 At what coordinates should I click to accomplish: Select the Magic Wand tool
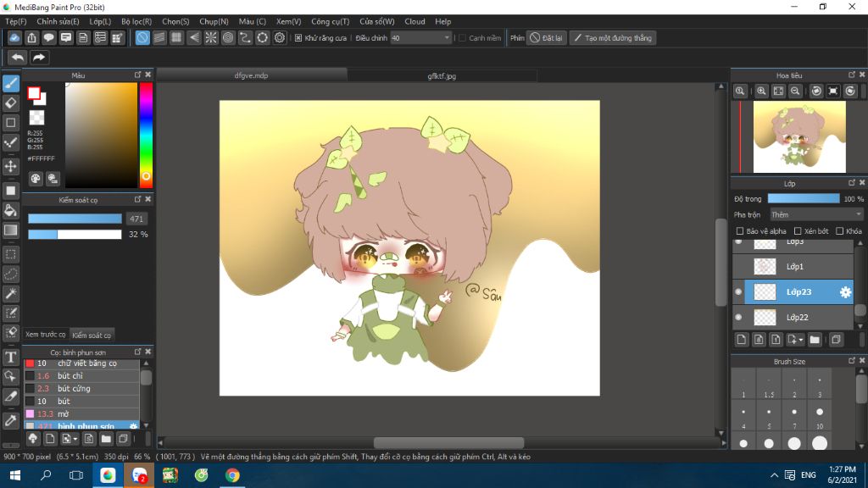tap(10, 294)
